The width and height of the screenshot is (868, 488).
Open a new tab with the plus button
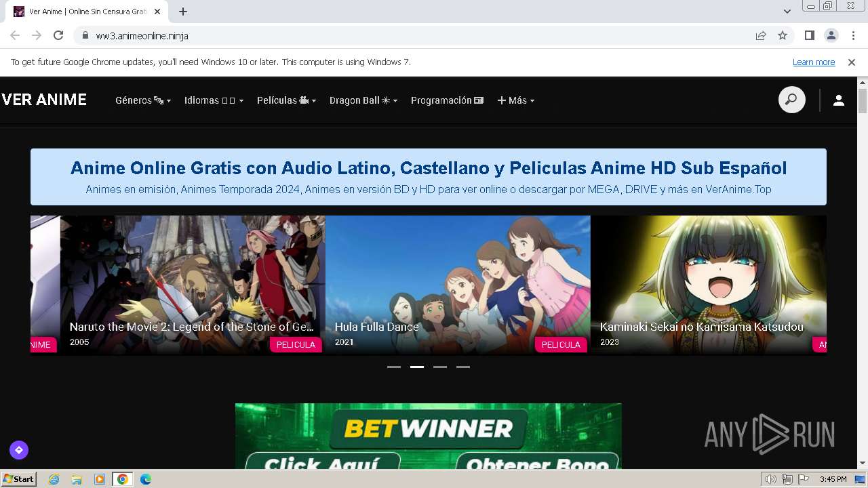point(183,12)
